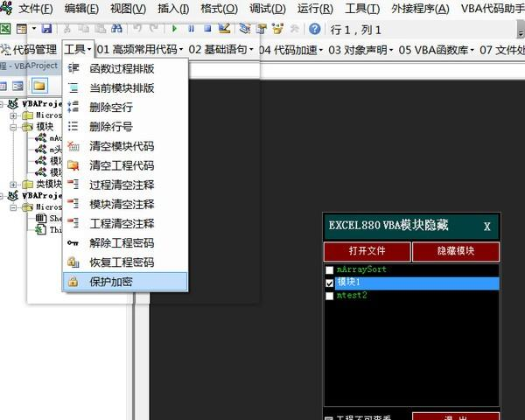
Task: Open the UserForm icon dropdown arrow
Action: [34, 29]
